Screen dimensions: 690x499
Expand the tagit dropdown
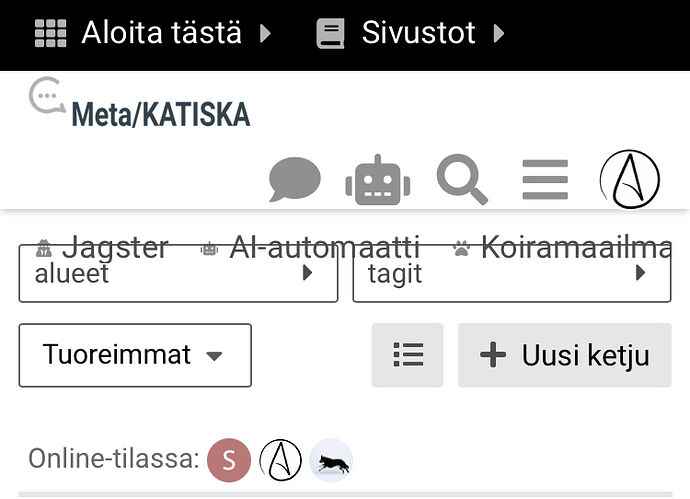pyautogui.click(x=512, y=273)
